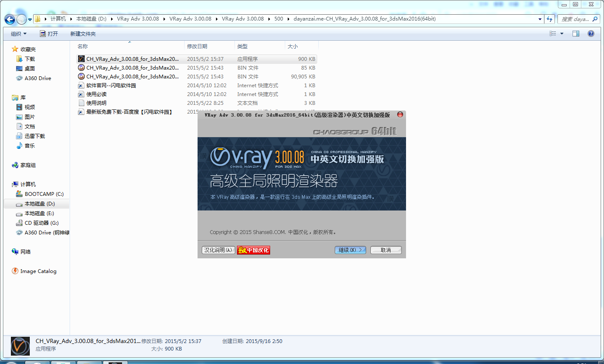The width and height of the screenshot is (604, 364).
Task: Select the 软件官网--闪电软件园 shortcut
Action: pyautogui.click(x=197, y=85)
